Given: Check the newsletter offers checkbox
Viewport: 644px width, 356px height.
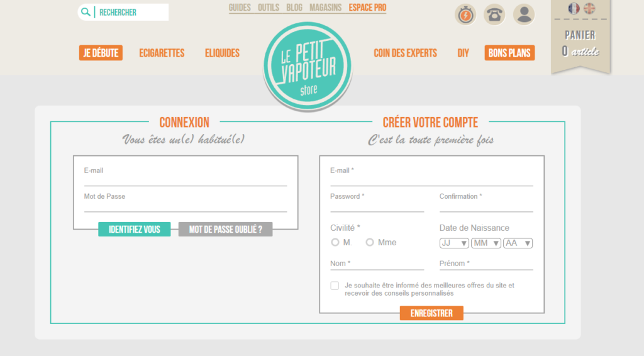Looking at the screenshot, I should pyautogui.click(x=335, y=286).
